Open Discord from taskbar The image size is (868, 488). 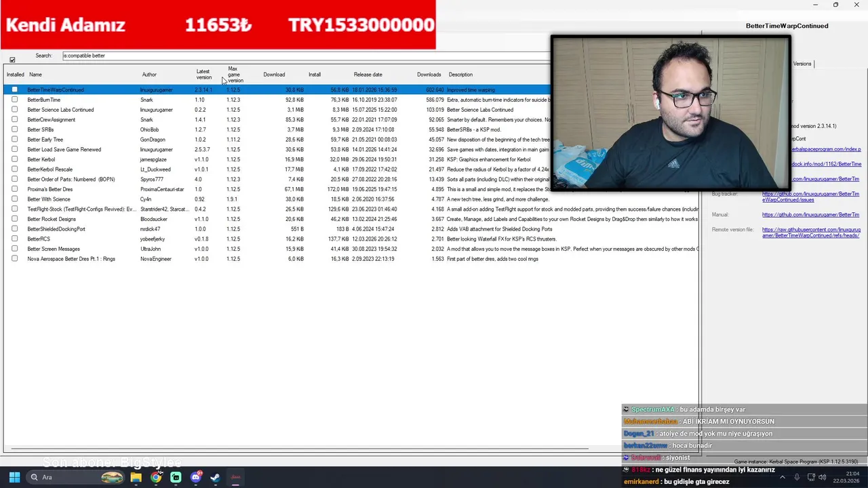click(x=196, y=477)
